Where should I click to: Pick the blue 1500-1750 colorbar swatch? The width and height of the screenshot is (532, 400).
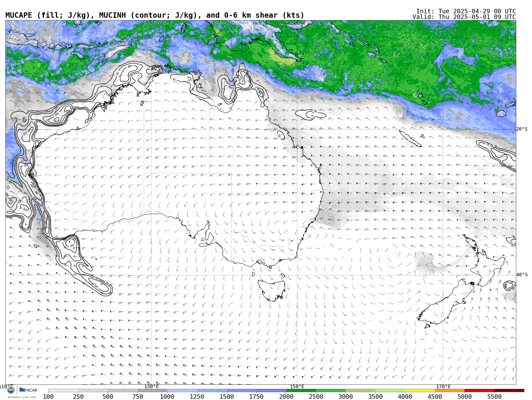pyautogui.click(x=242, y=391)
